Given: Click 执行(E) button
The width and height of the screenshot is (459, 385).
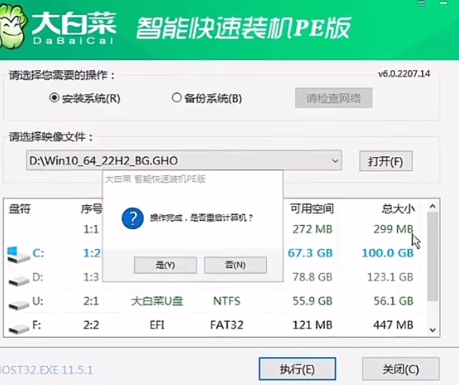Looking at the screenshot, I should tap(297, 369).
